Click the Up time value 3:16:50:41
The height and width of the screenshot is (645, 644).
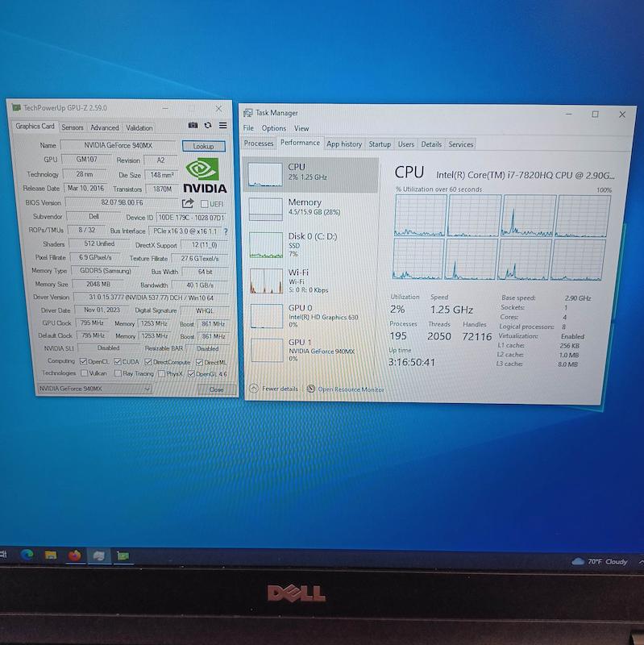(x=412, y=362)
